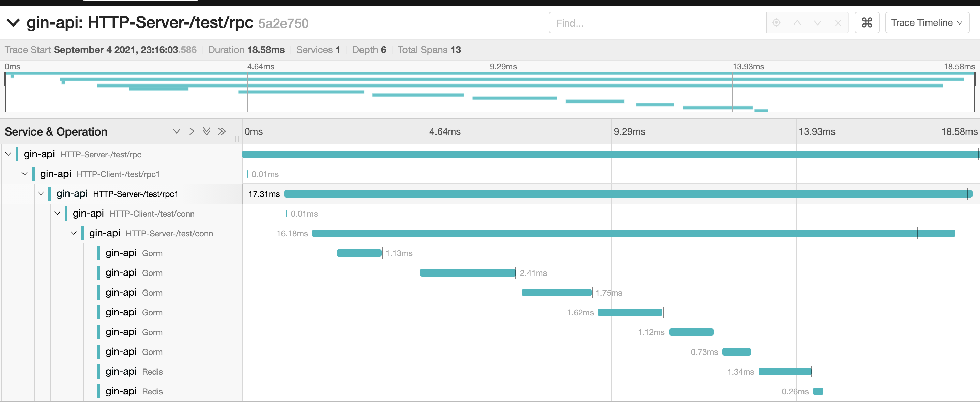Expand one level with single down chevron
The height and width of the screenshot is (408, 980).
tap(176, 131)
